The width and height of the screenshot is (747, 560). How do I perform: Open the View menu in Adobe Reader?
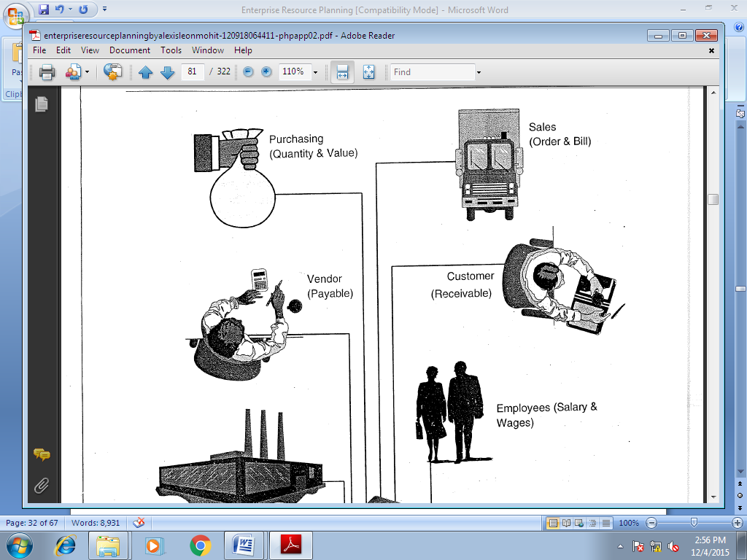tap(90, 50)
